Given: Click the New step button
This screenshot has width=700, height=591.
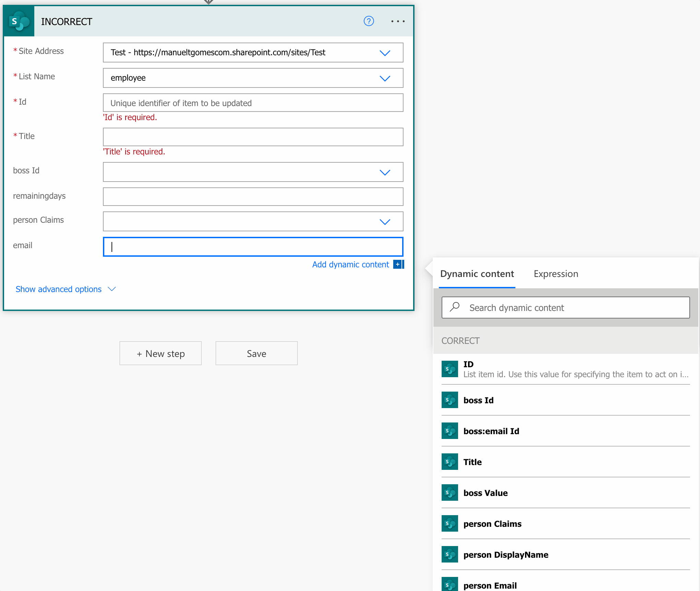Looking at the screenshot, I should point(160,354).
